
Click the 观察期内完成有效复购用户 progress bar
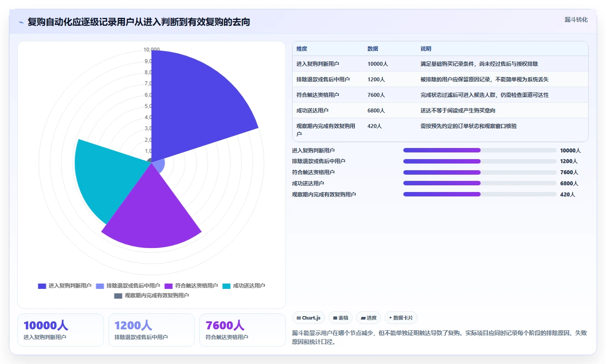tap(480, 194)
